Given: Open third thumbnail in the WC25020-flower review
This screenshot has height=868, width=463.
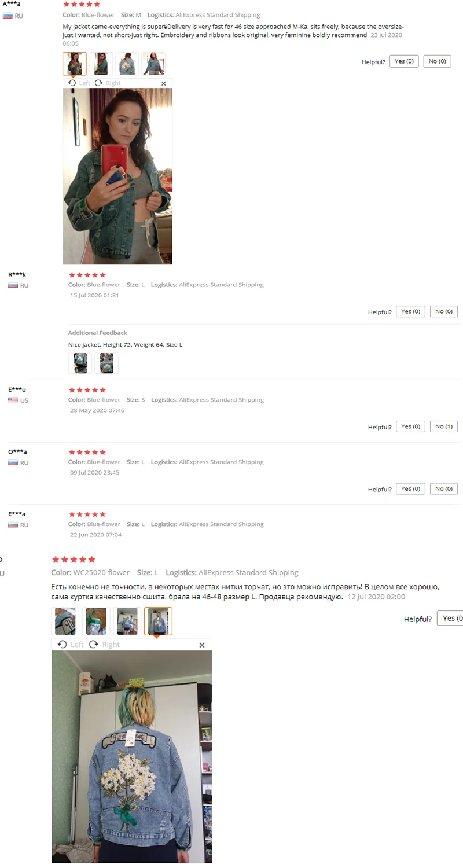Looking at the screenshot, I should pyautogui.click(x=127, y=621).
